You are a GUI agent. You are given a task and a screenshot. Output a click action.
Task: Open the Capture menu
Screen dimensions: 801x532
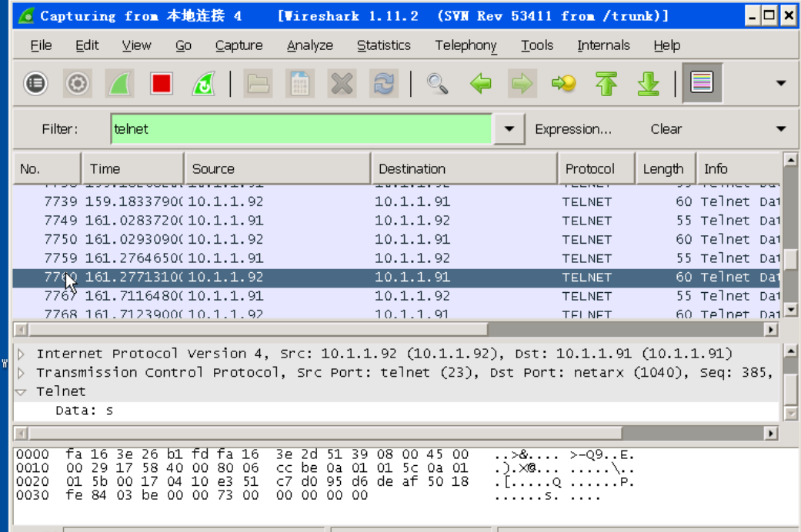pyautogui.click(x=239, y=45)
